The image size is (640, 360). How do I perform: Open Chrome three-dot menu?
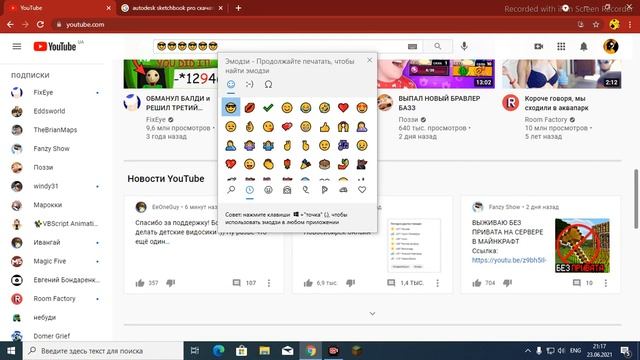click(x=630, y=24)
